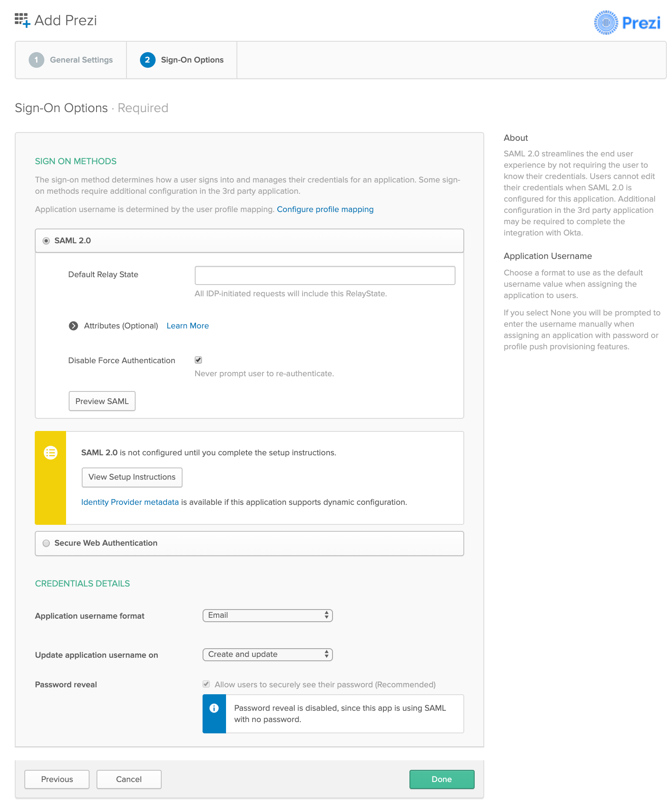
Task: Click the Add app grid icon
Action: (22, 20)
